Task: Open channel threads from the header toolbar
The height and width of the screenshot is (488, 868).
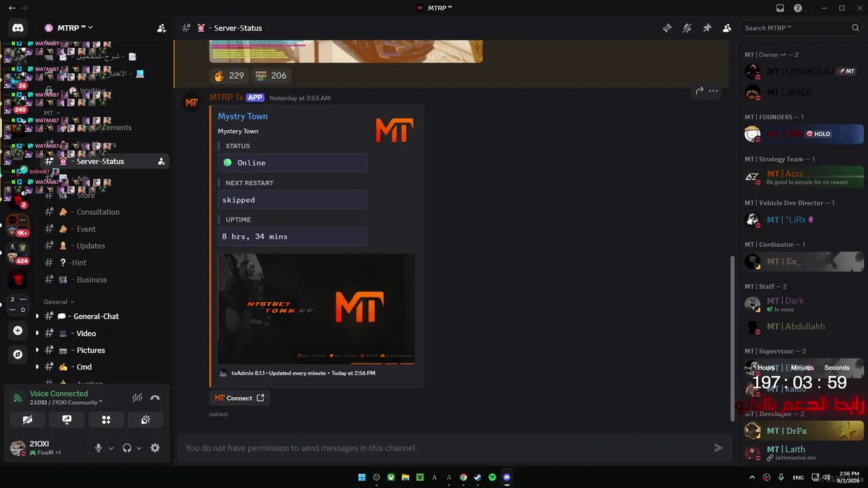Action: 667,28
